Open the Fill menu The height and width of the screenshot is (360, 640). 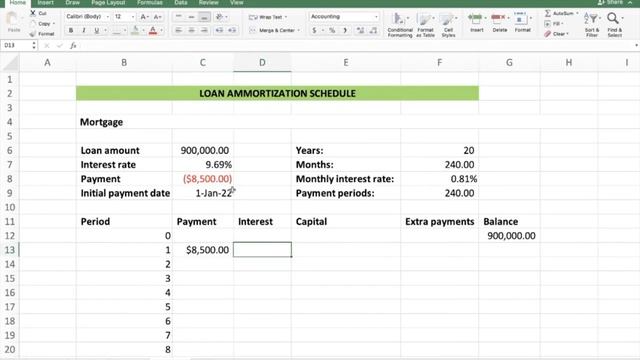click(554, 24)
